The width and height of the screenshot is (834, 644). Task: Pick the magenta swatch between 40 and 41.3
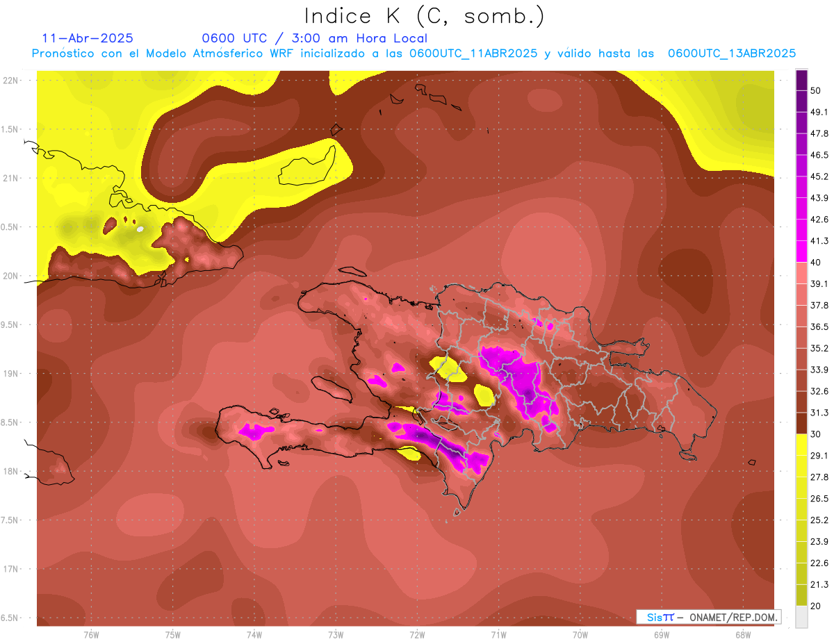(802, 251)
